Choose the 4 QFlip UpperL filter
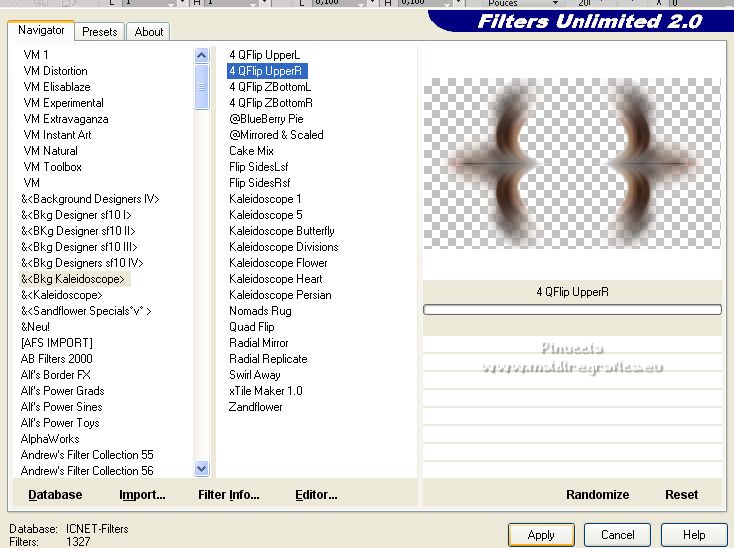Viewport: 734px width, 548px height. (x=264, y=55)
